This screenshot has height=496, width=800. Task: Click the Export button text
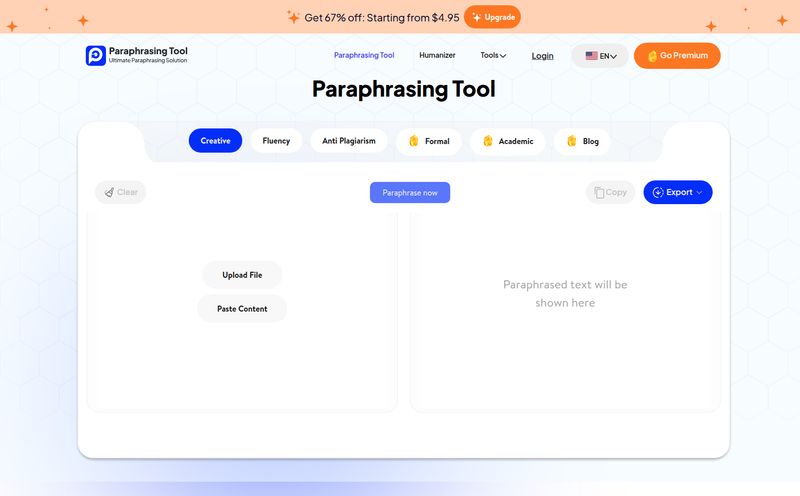(x=680, y=192)
